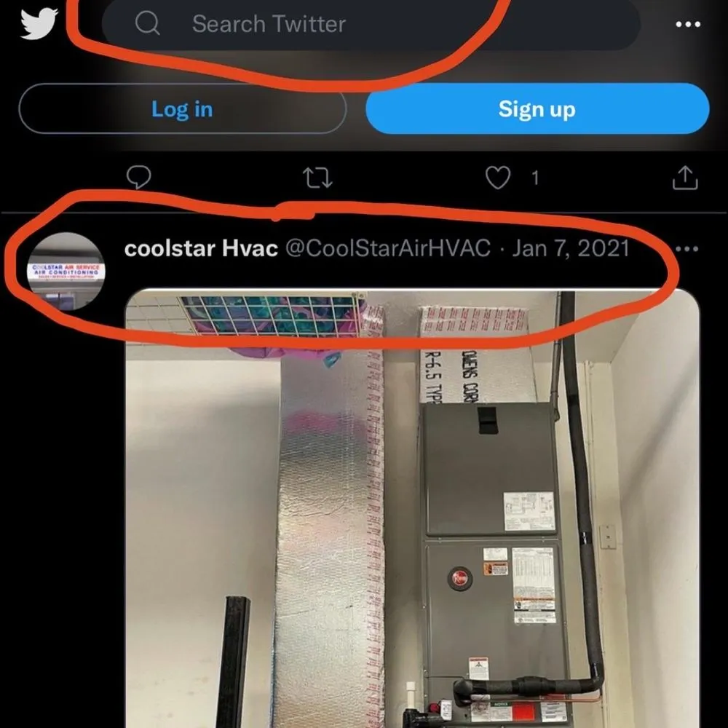Open tweet options three-dots menu
728x728 pixels.
pyautogui.click(x=688, y=249)
